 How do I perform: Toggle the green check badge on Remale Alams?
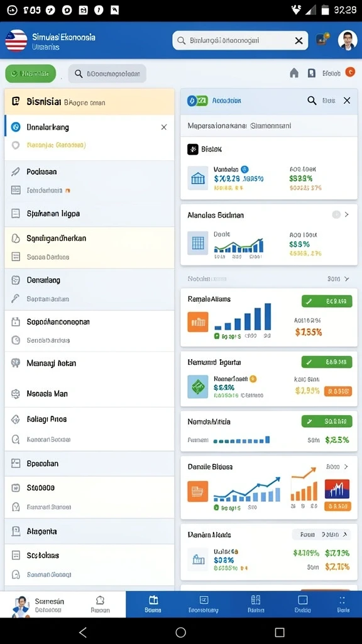[327, 301]
